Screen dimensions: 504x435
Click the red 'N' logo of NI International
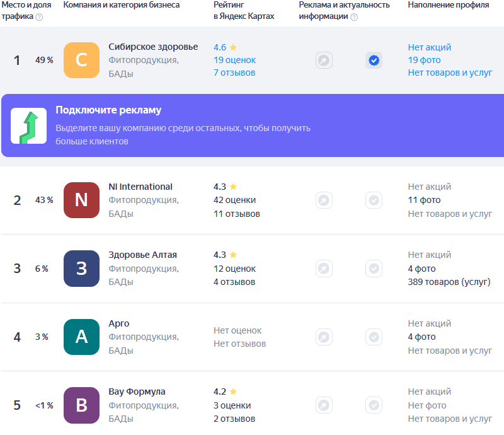pos(81,200)
